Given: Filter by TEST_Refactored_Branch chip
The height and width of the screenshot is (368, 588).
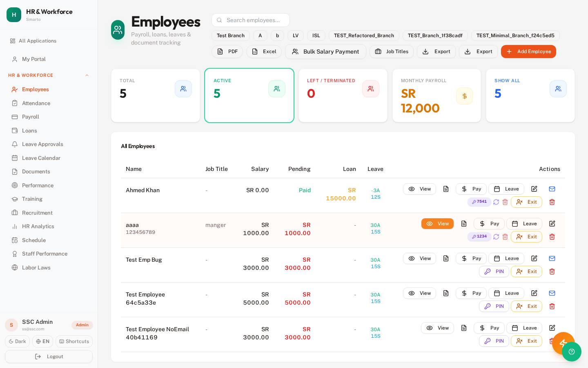Looking at the screenshot, I should coord(364,36).
